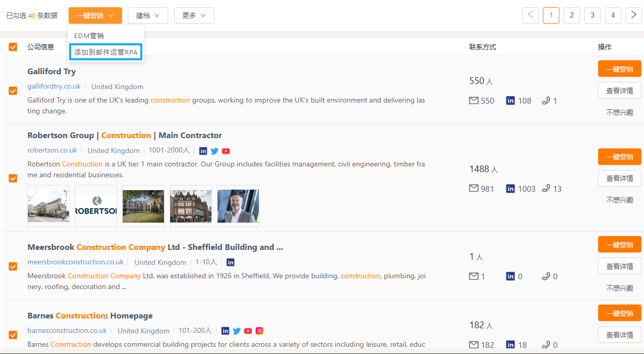
Task: Click Barnes LinkedIn contacts icon 18
Action: click(510, 345)
